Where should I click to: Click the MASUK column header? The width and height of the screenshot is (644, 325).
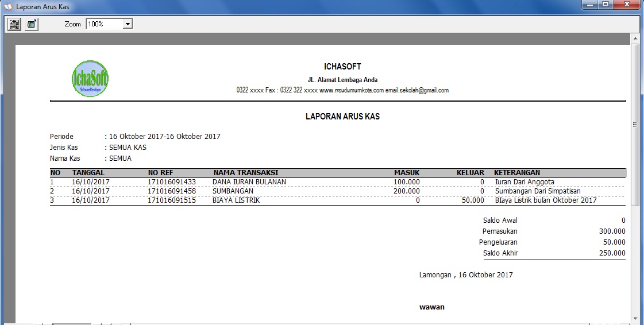pos(407,173)
